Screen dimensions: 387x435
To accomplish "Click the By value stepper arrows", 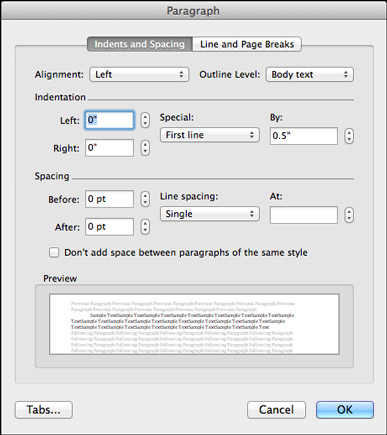I will point(349,136).
